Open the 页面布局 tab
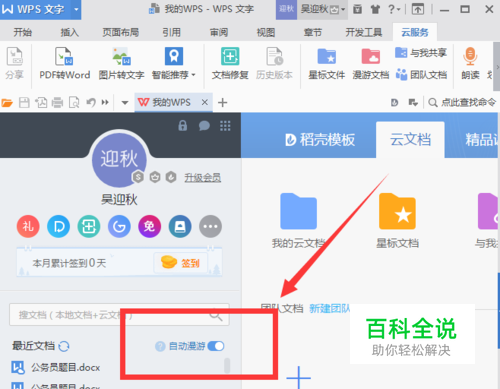This screenshot has width=500, height=389. click(120, 32)
